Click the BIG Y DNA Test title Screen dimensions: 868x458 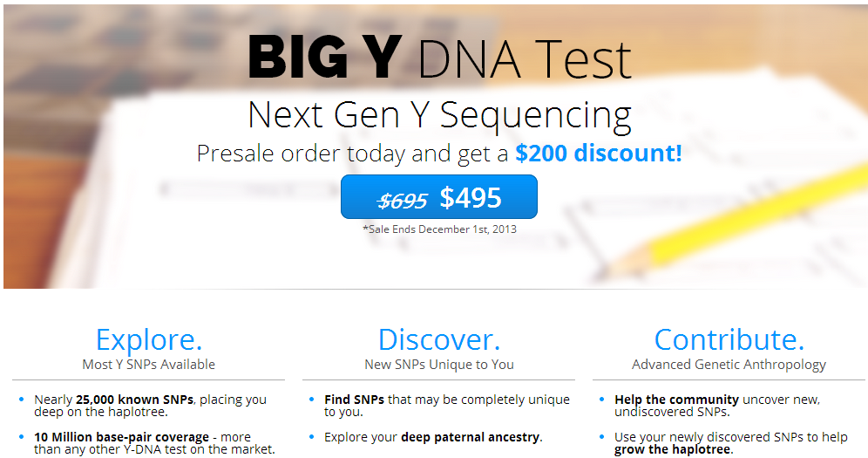coord(440,58)
